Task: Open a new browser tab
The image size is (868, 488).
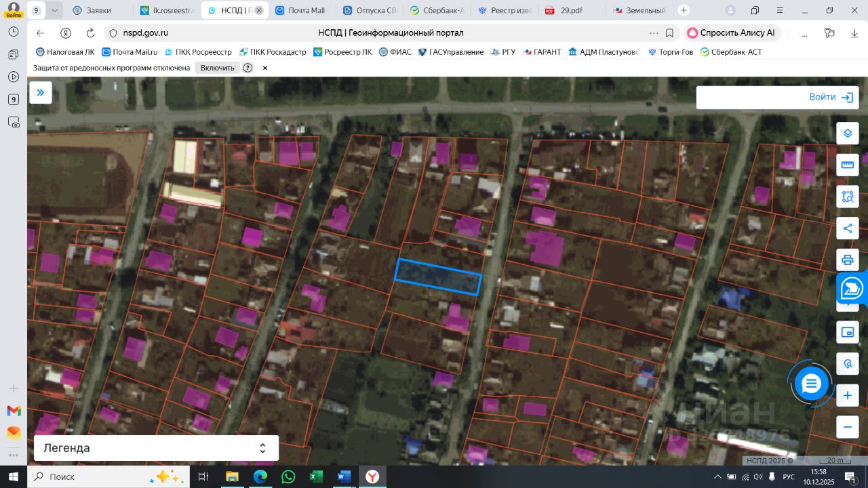Action: (x=684, y=10)
